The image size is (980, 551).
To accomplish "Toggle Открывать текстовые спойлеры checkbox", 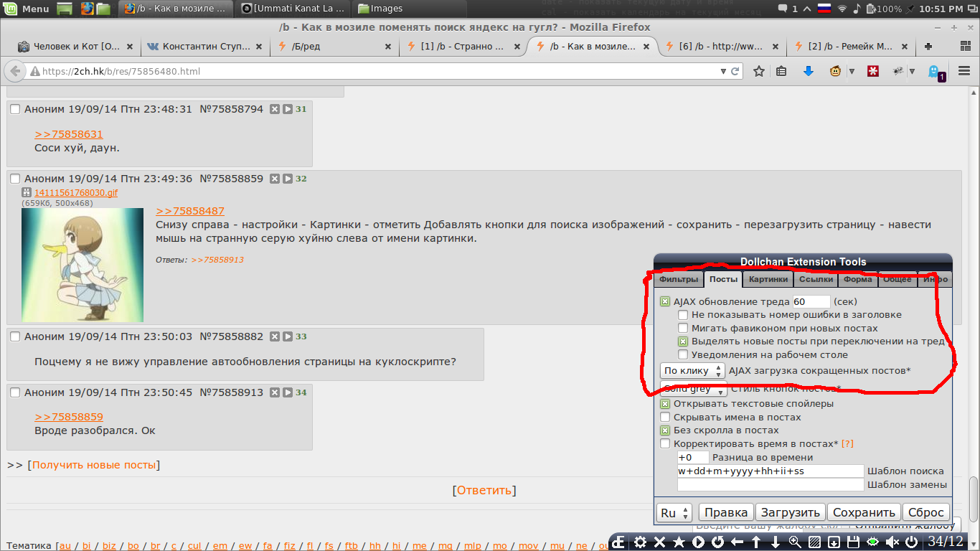I will 665,403.
